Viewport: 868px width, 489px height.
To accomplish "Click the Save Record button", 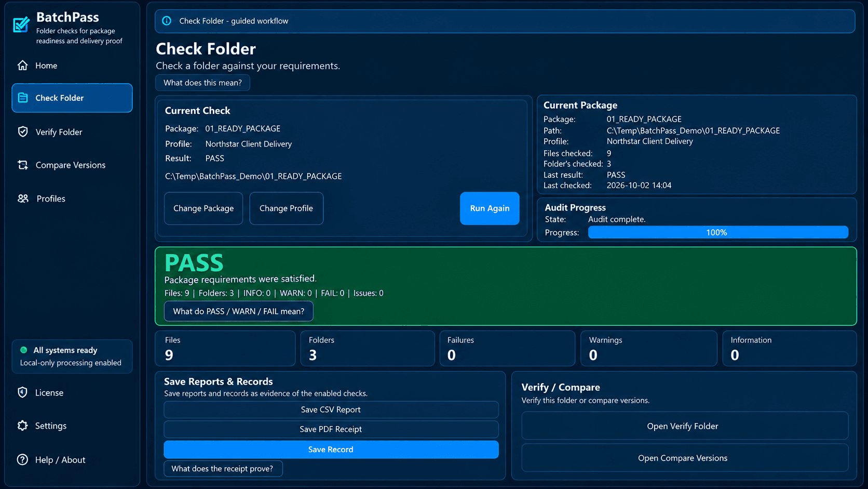I will tap(331, 450).
